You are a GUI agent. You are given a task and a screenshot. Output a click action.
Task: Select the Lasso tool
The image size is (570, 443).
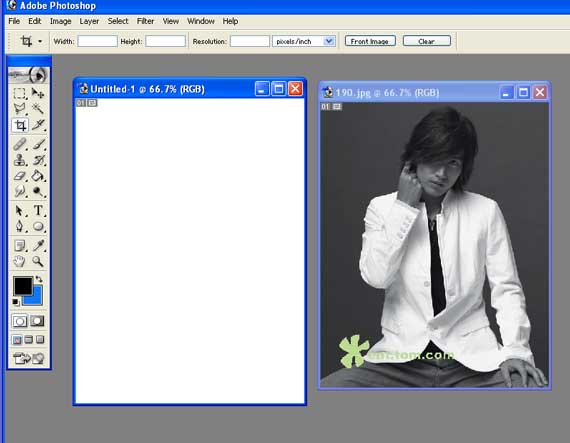(20, 109)
